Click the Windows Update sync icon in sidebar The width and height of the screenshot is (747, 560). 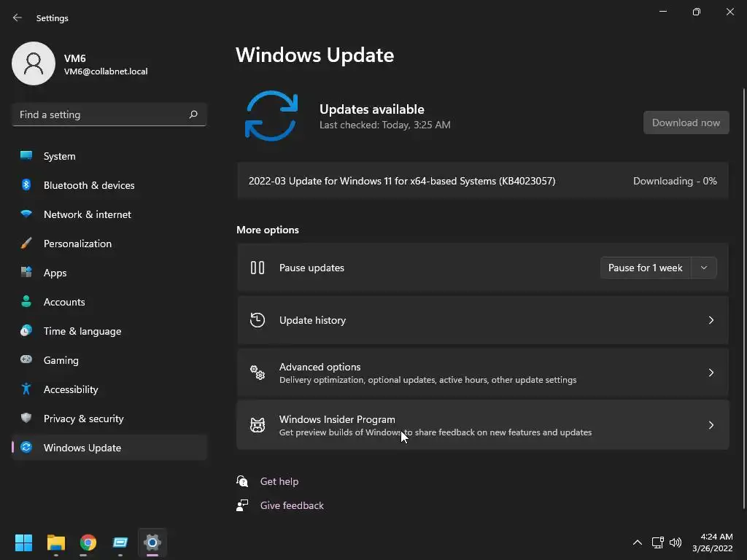pyautogui.click(x=26, y=447)
